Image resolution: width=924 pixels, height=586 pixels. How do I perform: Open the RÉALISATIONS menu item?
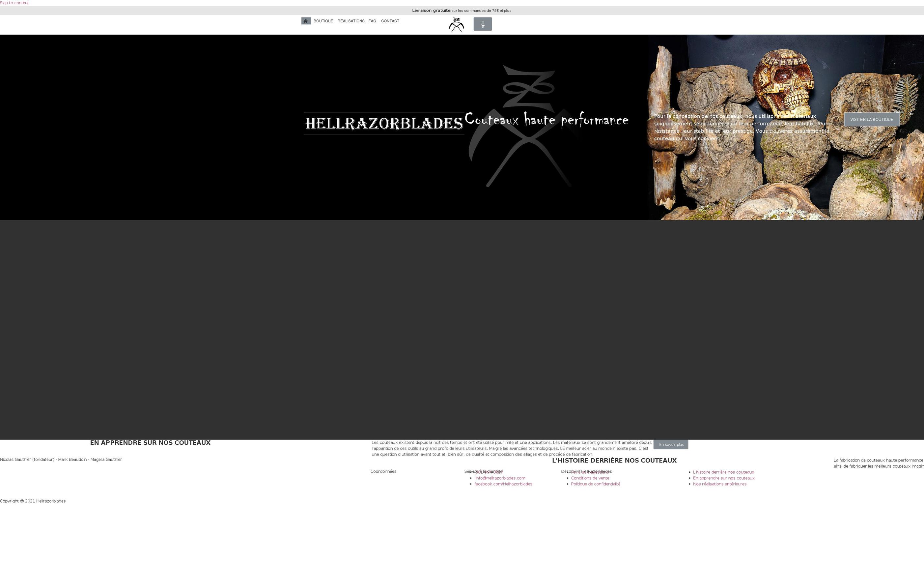click(351, 21)
